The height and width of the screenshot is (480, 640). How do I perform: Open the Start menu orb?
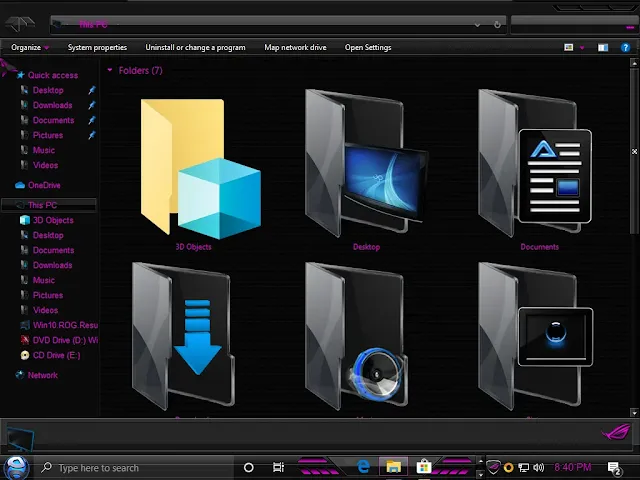[x=16, y=468]
